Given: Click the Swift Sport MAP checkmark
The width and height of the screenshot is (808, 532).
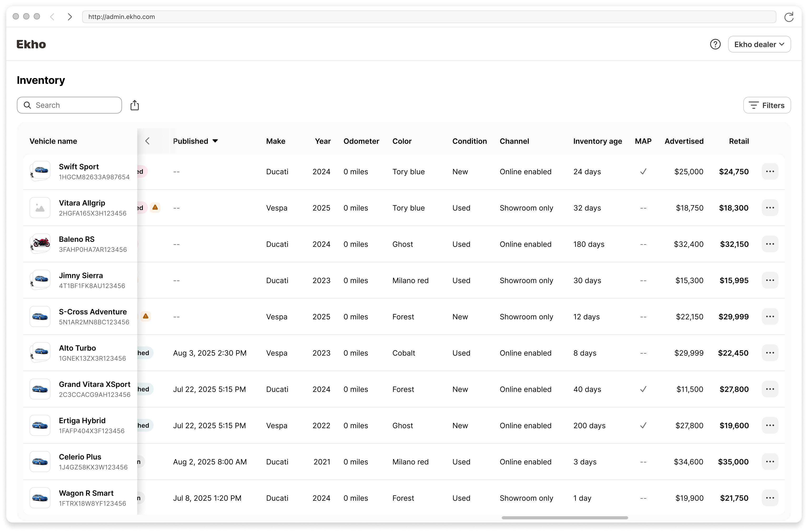Looking at the screenshot, I should tap(643, 172).
